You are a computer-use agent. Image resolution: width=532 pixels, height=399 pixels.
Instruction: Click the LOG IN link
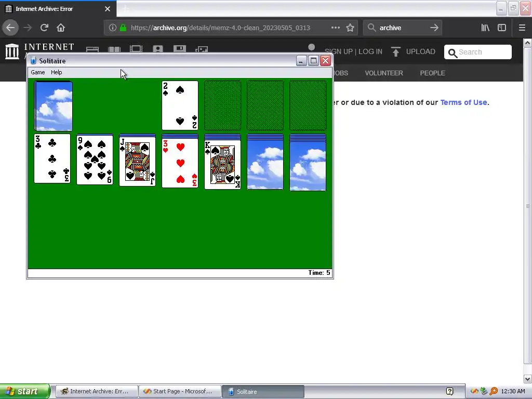370,51
